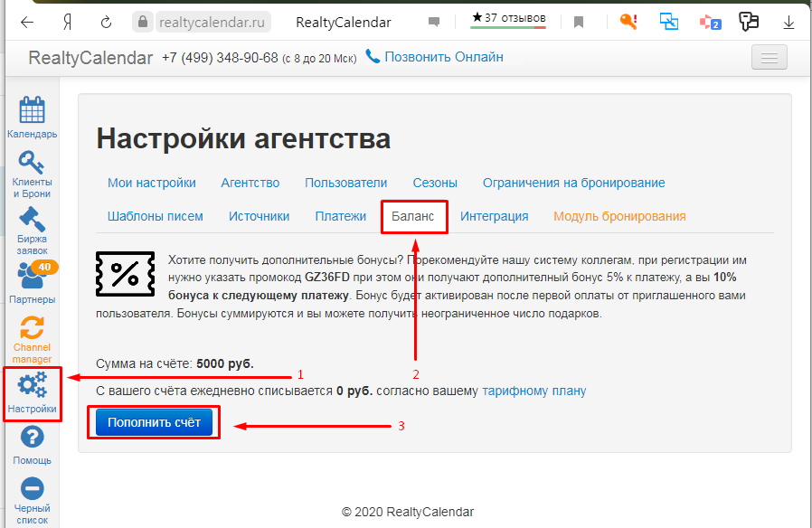Select the Баланс tab
812x528 pixels.
(x=412, y=216)
